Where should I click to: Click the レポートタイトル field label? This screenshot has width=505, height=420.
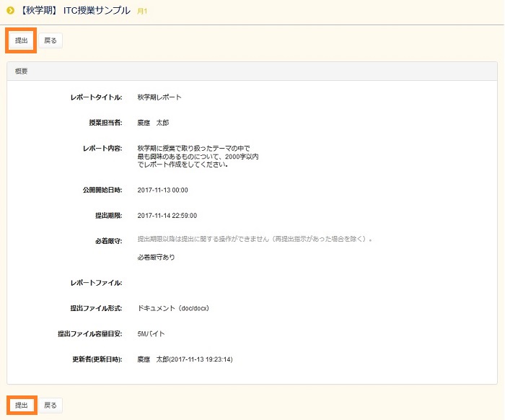click(96, 97)
